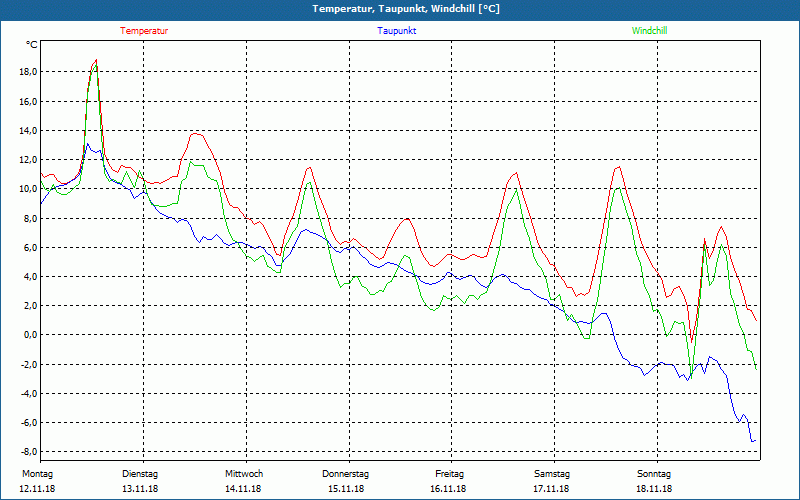This screenshot has width=800, height=500.
Task: Select the blue Taupunkt legend label
Action: coord(397,31)
